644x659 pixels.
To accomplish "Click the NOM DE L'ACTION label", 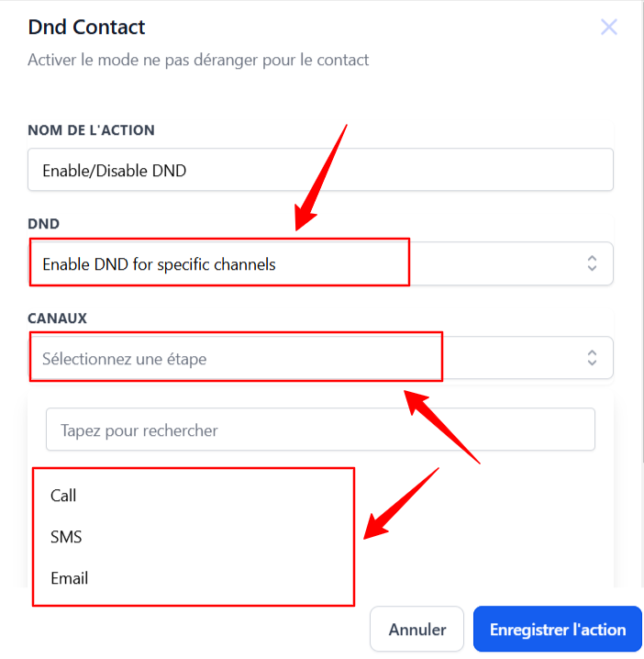I will pyautogui.click(x=91, y=129).
